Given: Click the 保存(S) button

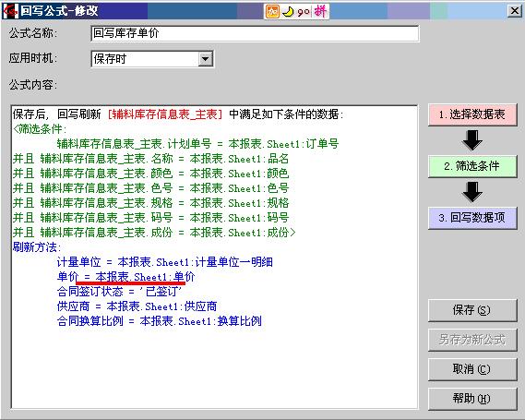Looking at the screenshot, I should click(472, 310).
